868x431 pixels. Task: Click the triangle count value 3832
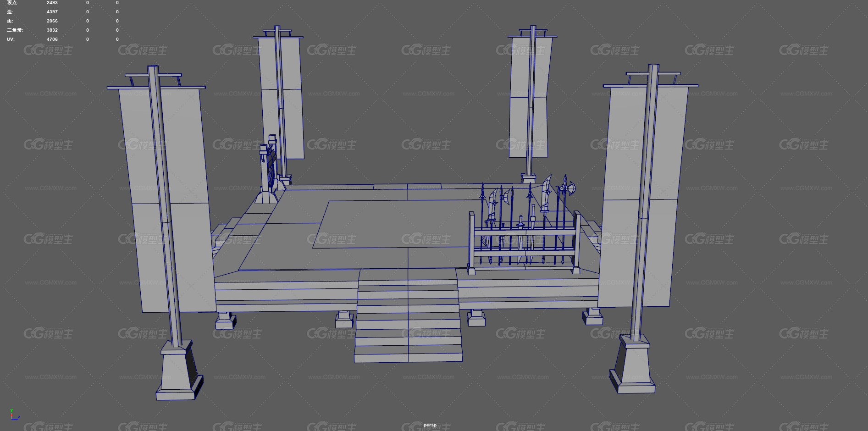pyautogui.click(x=52, y=30)
